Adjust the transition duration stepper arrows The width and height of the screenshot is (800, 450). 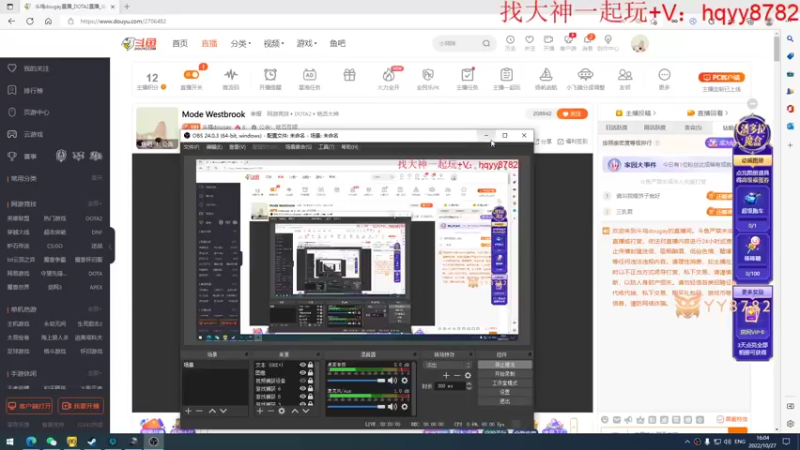point(469,386)
